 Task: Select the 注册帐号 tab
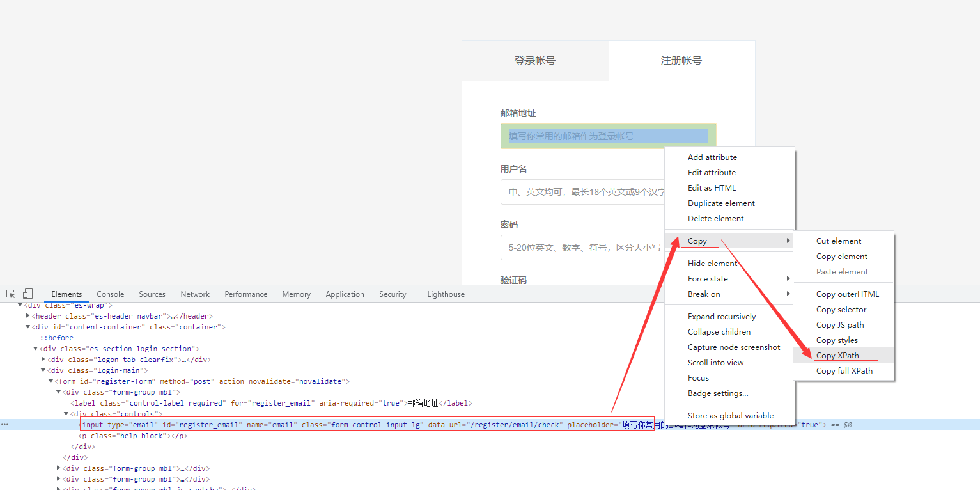point(681,61)
